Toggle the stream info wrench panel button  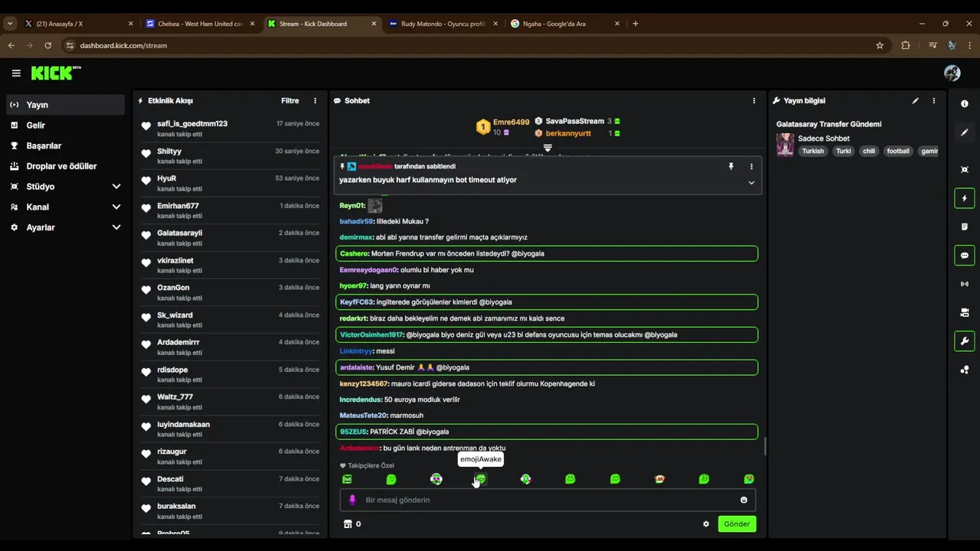[x=965, y=341]
